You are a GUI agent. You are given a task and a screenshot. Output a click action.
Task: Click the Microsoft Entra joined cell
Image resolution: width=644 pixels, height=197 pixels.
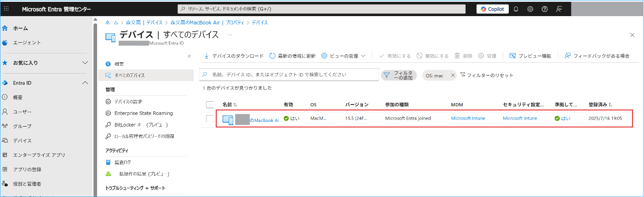[408, 118]
